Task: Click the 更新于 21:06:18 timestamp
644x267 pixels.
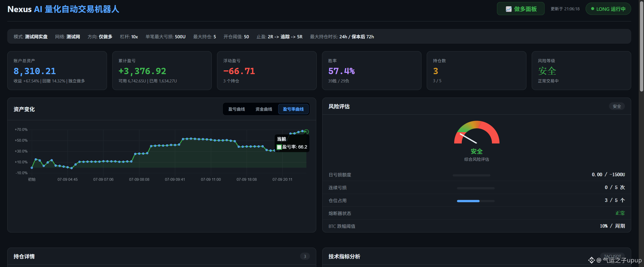Action: [x=565, y=9]
